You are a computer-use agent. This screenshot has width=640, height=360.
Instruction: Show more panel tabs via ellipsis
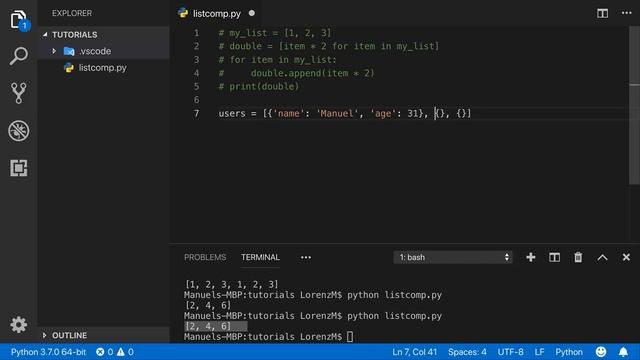[x=306, y=257]
